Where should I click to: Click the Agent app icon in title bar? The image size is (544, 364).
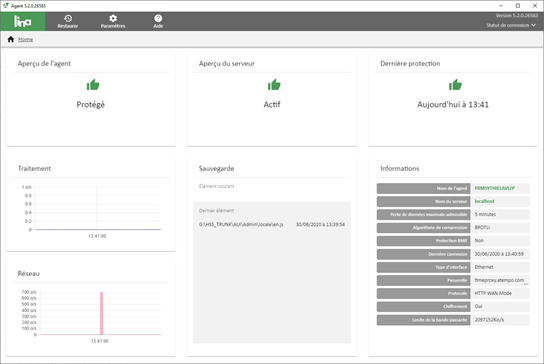(x=6, y=6)
